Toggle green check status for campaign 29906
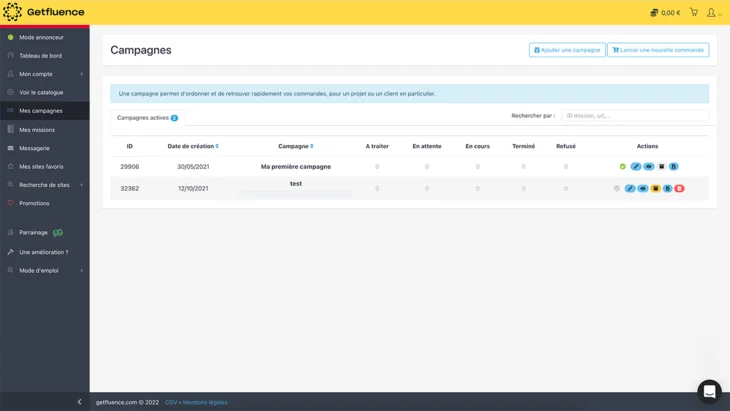Screen dimensions: 730x411 [622, 167]
